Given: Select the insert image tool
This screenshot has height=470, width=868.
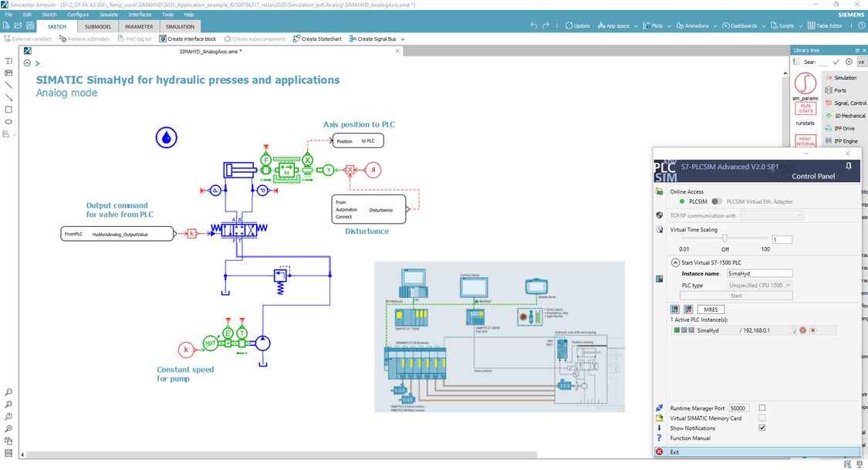Looking at the screenshot, I should tap(8, 73).
